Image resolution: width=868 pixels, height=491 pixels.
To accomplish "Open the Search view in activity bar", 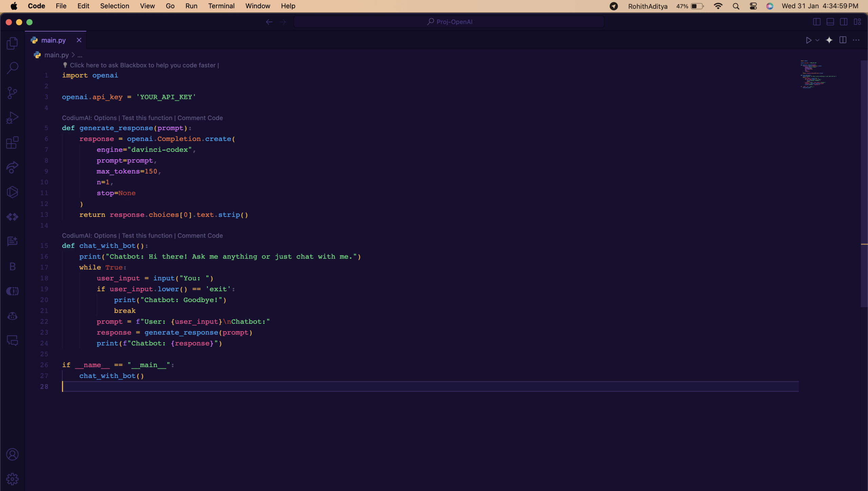I will pos(13,68).
